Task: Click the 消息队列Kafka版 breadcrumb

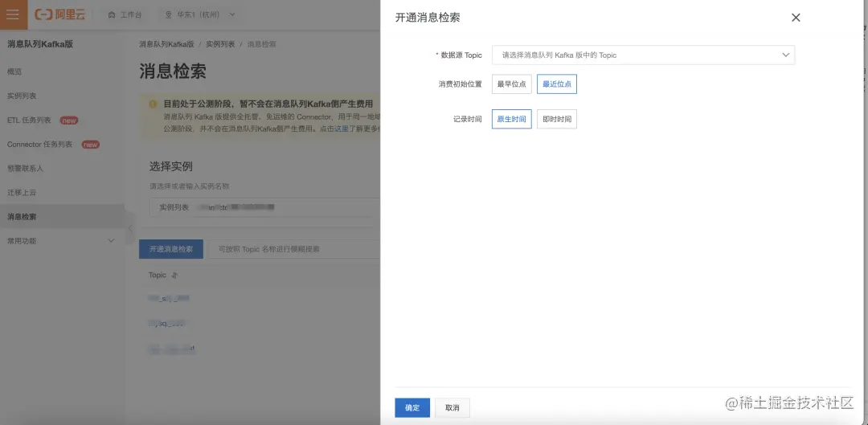Action: (x=166, y=44)
